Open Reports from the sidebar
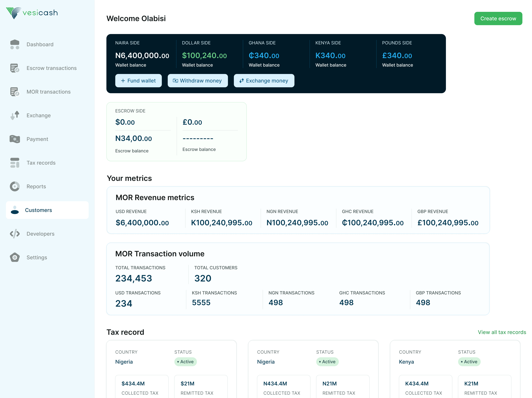Viewport: 532px width, 398px height. point(47,186)
